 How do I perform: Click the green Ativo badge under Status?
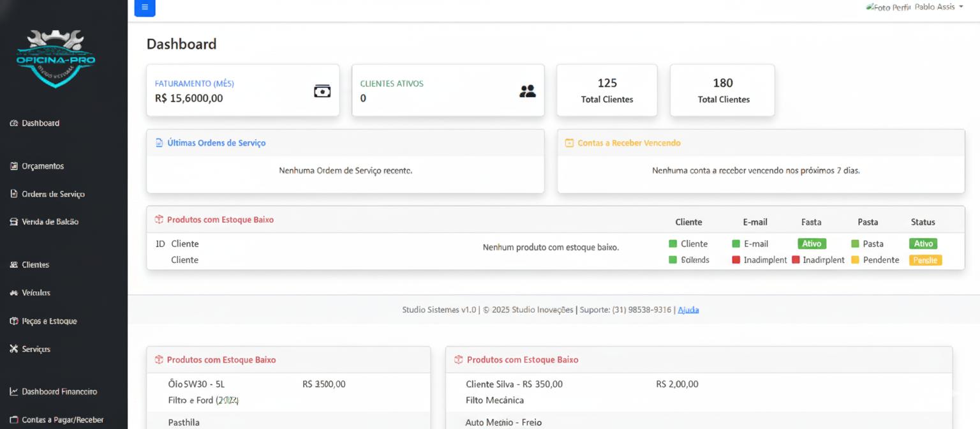[x=923, y=244]
